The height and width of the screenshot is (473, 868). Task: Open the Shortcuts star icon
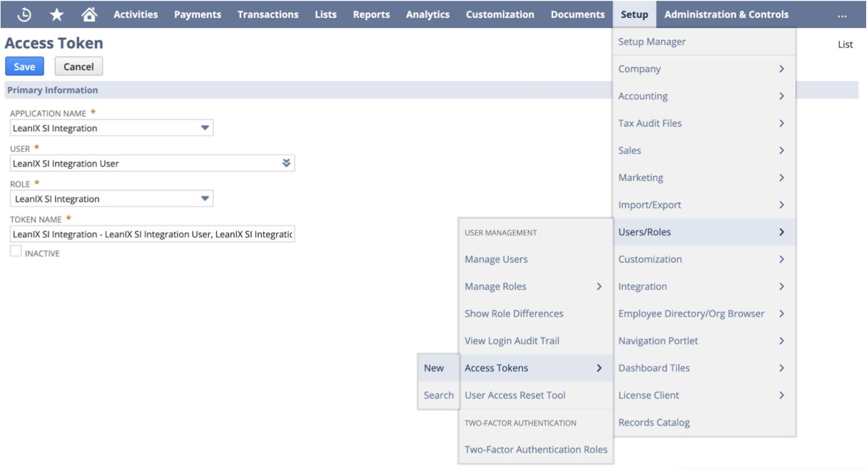click(57, 14)
